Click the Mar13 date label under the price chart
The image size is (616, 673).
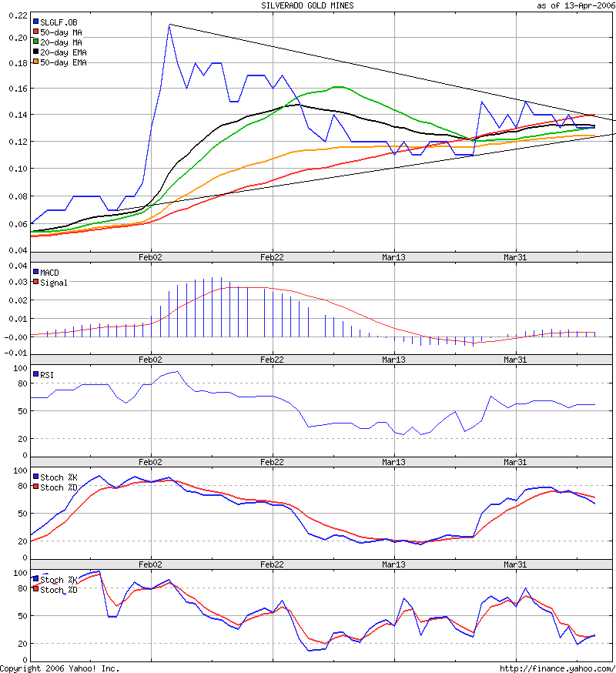[393, 257]
